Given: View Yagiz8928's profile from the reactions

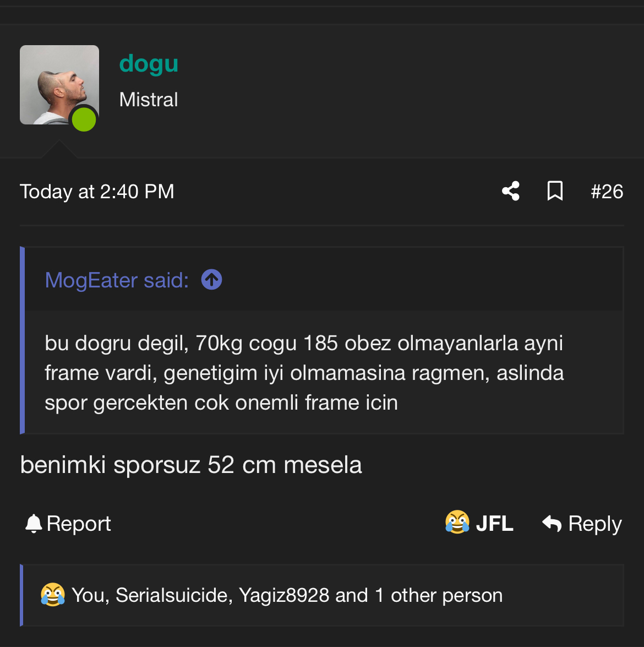Looking at the screenshot, I should tap(284, 595).
